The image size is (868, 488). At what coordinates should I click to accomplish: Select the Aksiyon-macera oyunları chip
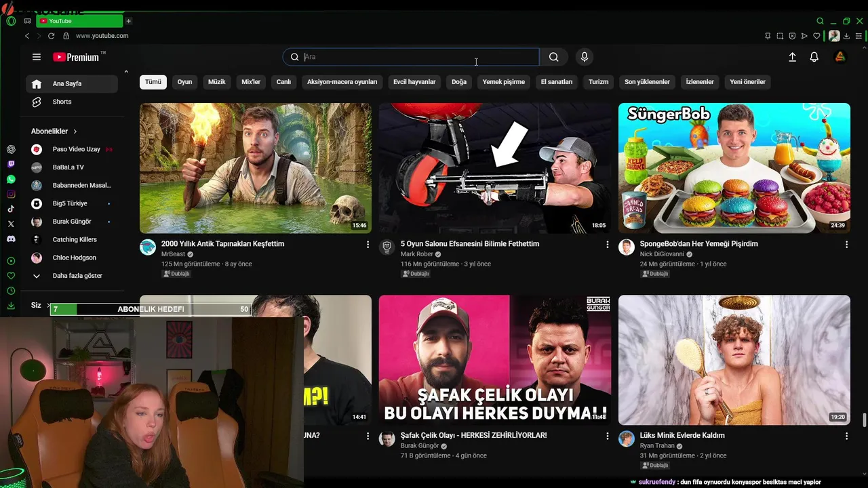coord(342,82)
